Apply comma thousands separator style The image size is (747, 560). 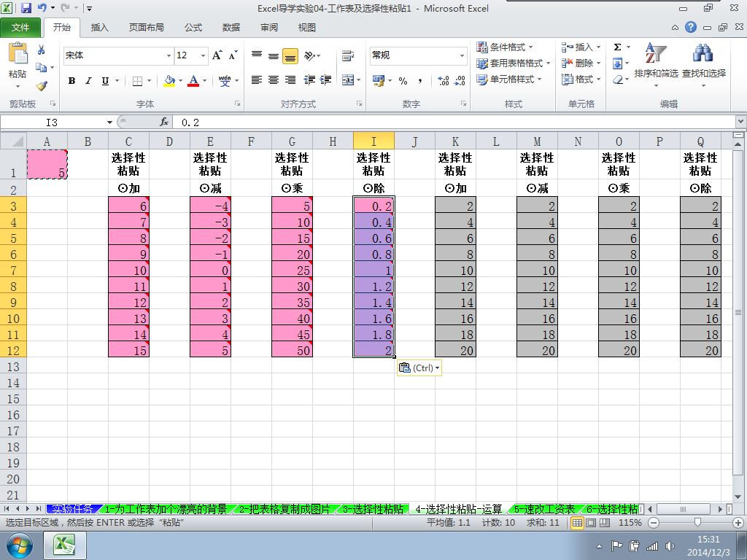(x=419, y=81)
